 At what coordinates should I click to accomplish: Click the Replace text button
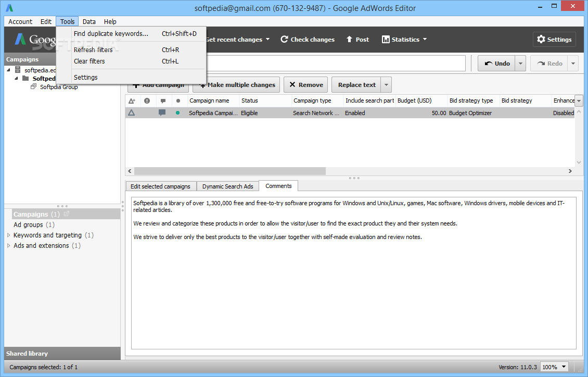click(356, 85)
